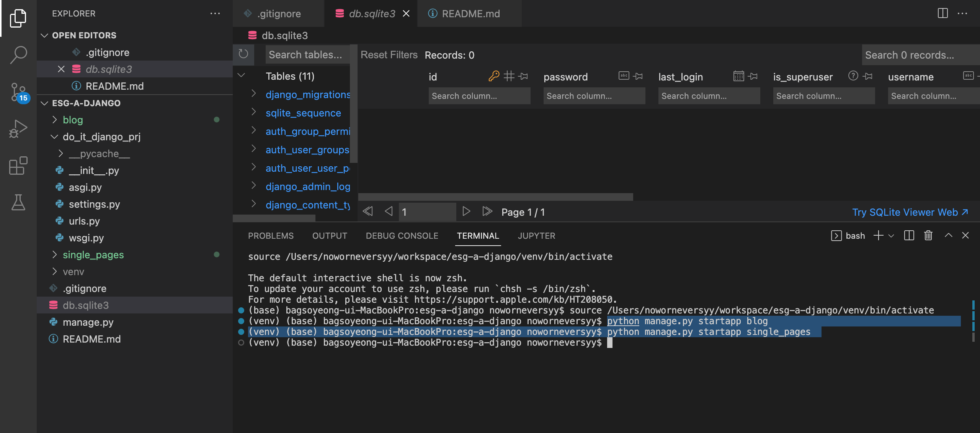The height and width of the screenshot is (433, 980).
Task: Open Source Control with 15 changes
Action: pyautogui.click(x=19, y=92)
